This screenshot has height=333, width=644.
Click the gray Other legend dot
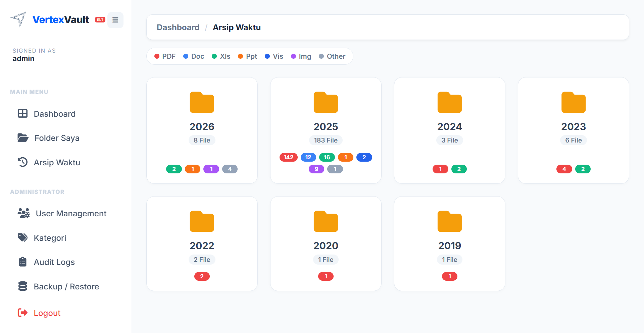321,56
